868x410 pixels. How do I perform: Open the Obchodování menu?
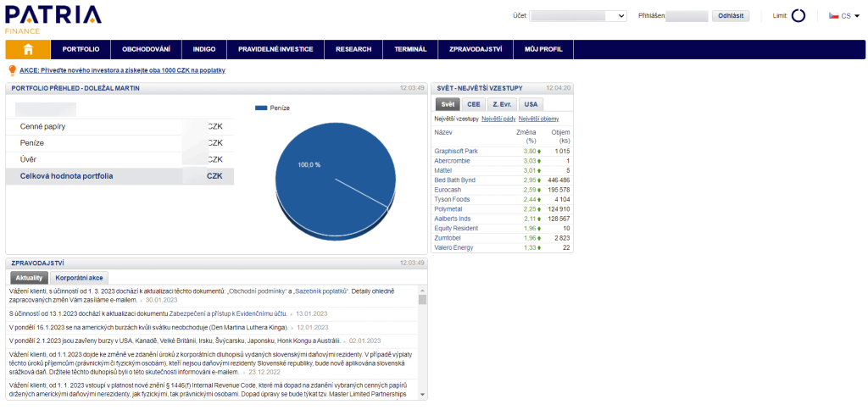coord(146,49)
